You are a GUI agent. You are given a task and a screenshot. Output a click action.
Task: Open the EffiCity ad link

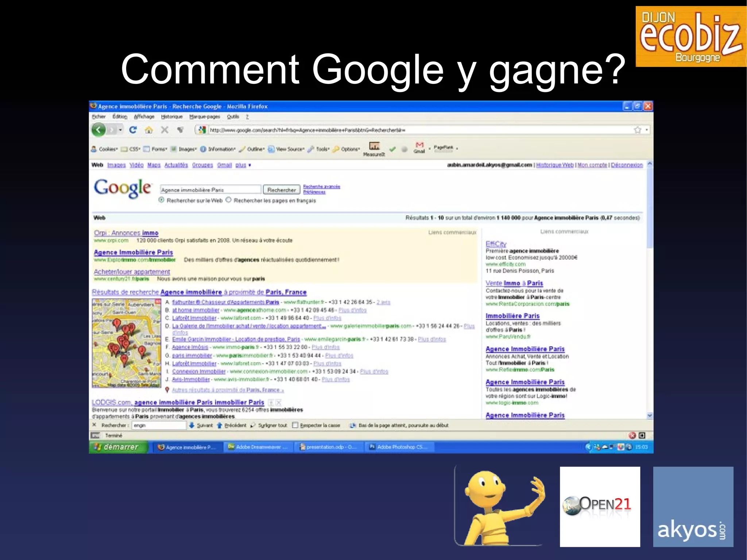pyautogui.click(x=496, y=244)
